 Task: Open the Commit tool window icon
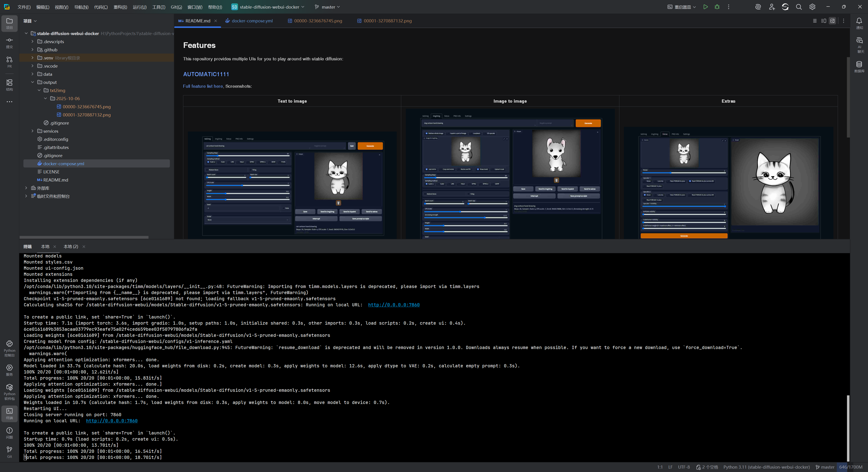(x=9, y=42)
